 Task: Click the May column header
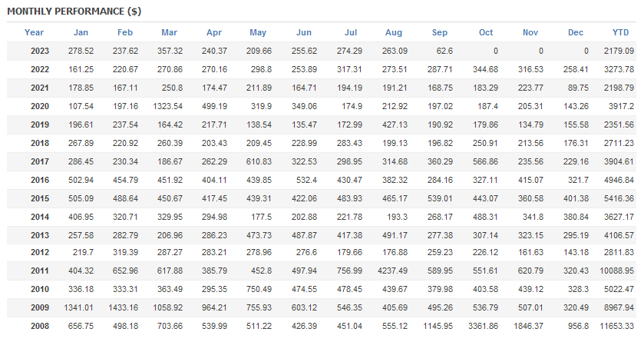pyautogui.click(x=258, y=32)
